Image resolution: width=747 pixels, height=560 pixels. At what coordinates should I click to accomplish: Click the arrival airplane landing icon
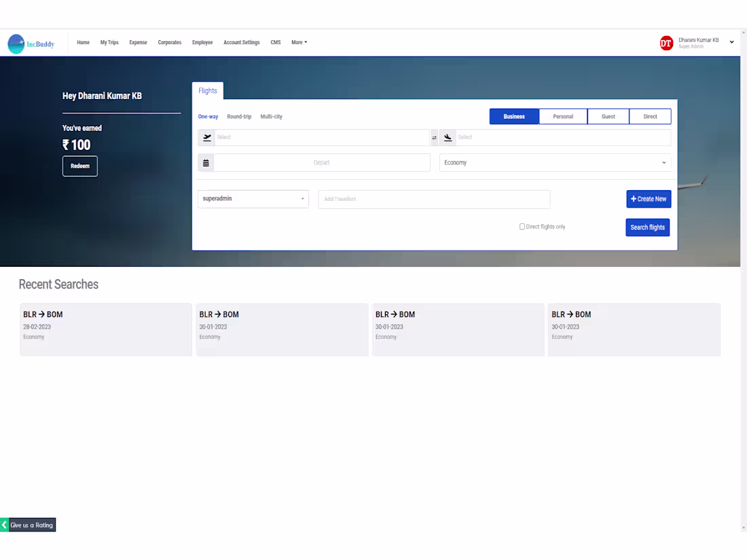click(448, 137)
